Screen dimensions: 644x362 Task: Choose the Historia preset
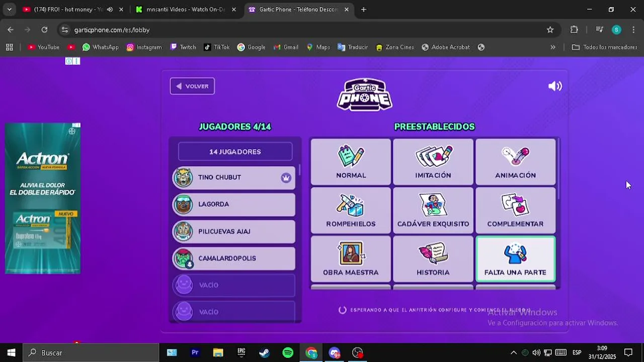pos(433,259)
